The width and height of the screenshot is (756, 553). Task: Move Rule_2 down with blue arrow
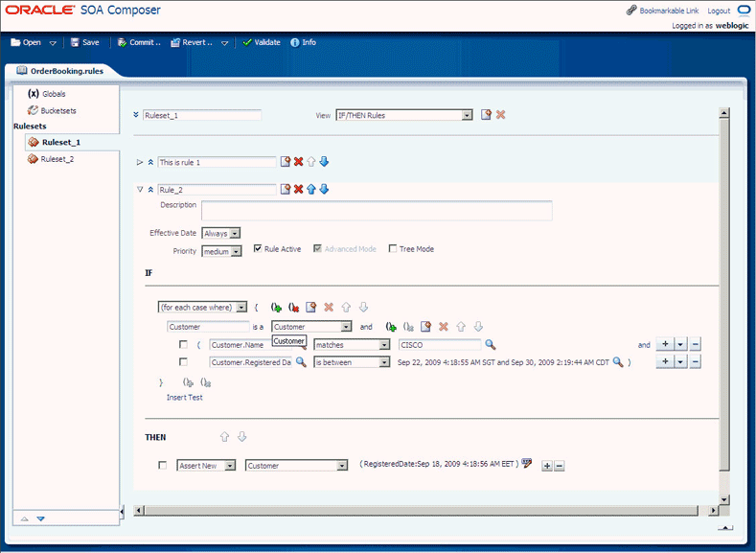click(x=325, y=189)
